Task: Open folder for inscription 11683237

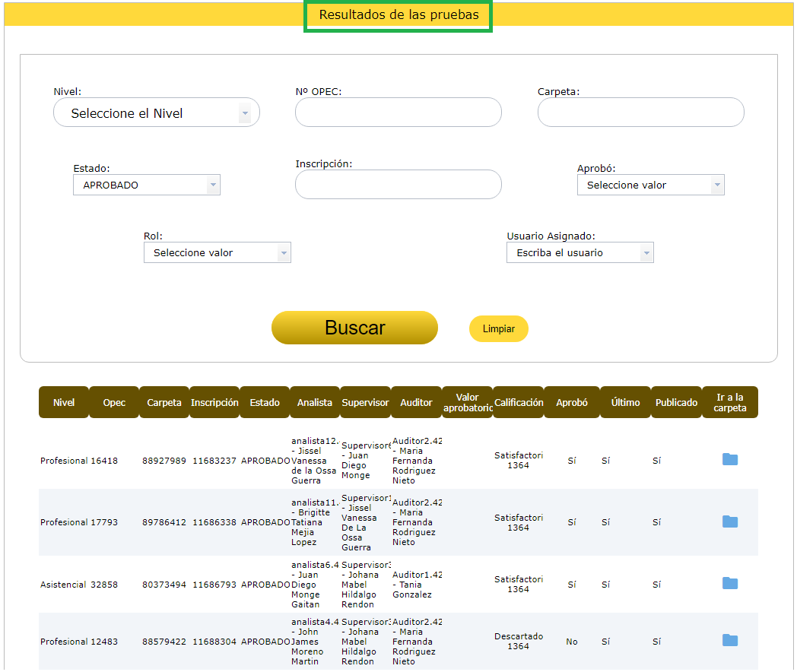Action: [729, 459]
